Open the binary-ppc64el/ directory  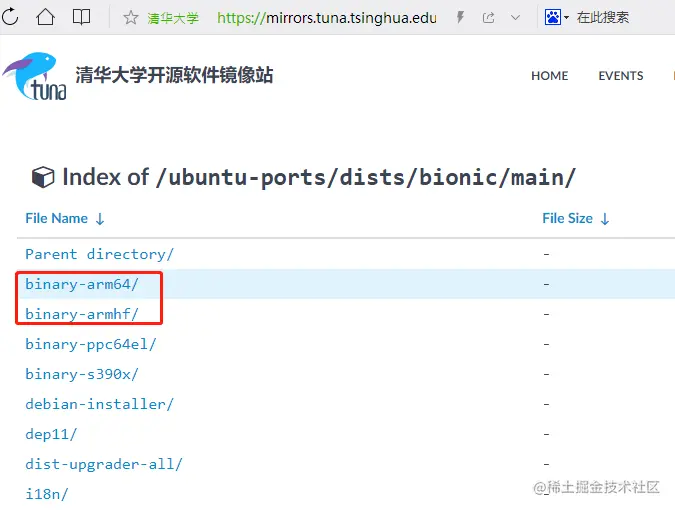[x=91, y=344]
